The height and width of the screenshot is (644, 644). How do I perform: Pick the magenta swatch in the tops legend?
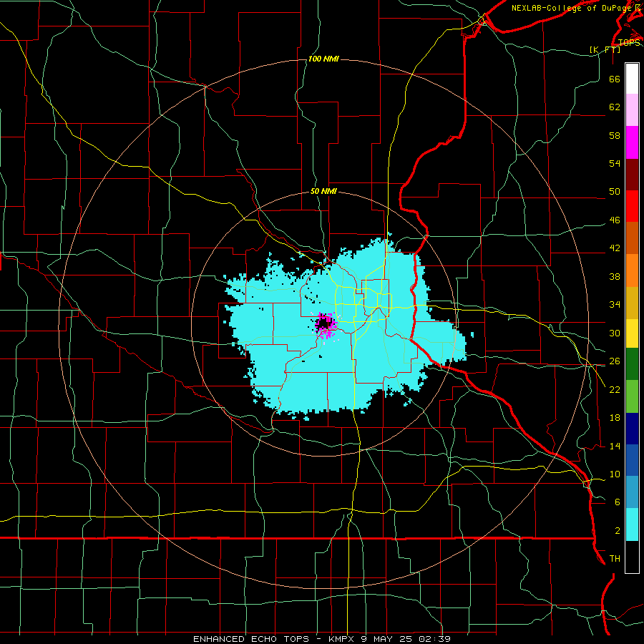632,142
